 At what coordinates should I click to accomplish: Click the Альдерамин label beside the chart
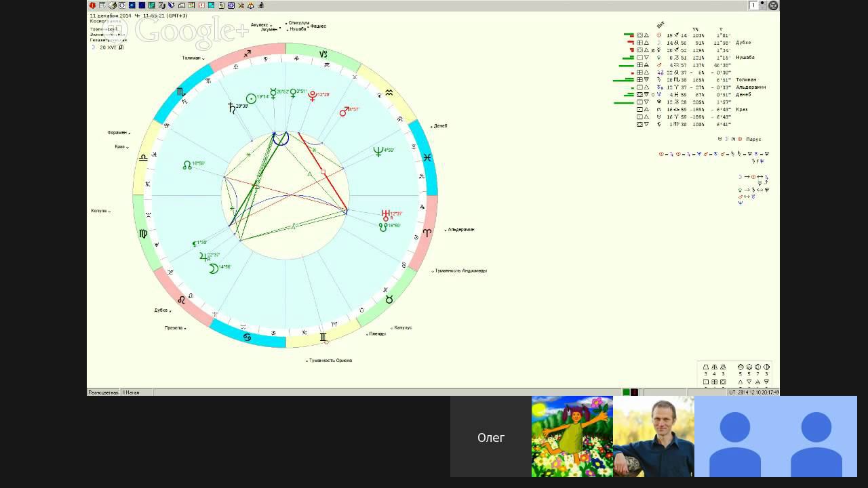(x=461, y=230)
